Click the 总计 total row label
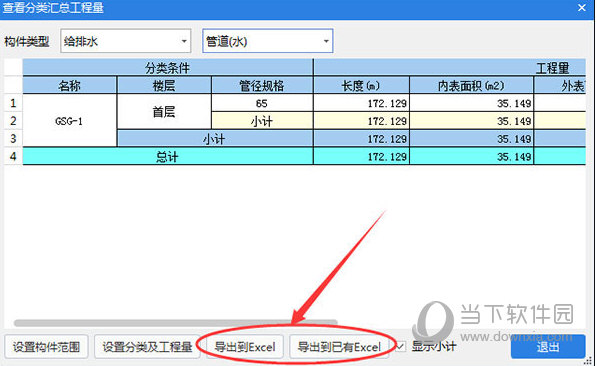The height and width of the screenshot is (366, 597). point(168,156)
